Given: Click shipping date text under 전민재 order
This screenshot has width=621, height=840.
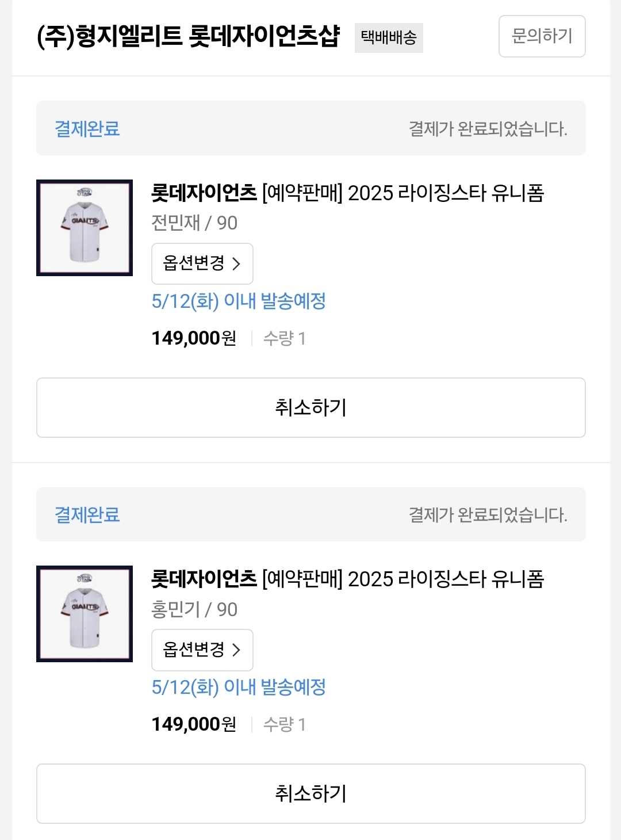Looking at the screenshot, I should coord(239,301).
